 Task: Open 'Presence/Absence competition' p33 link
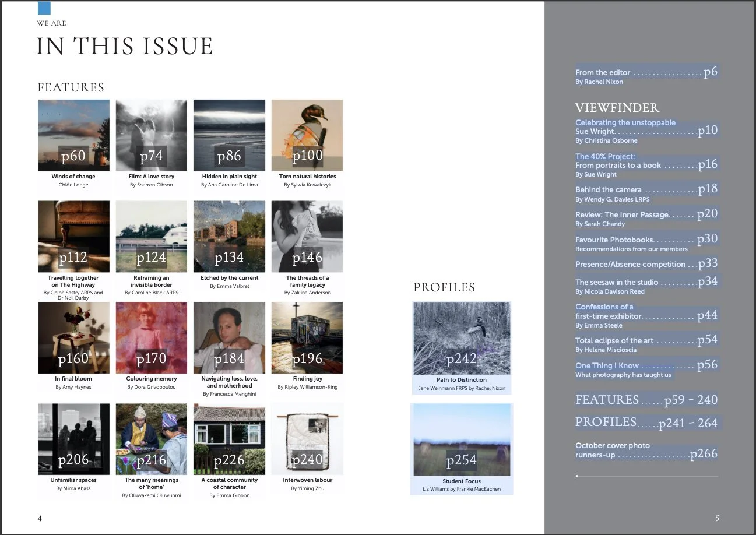tap(646, 263)
